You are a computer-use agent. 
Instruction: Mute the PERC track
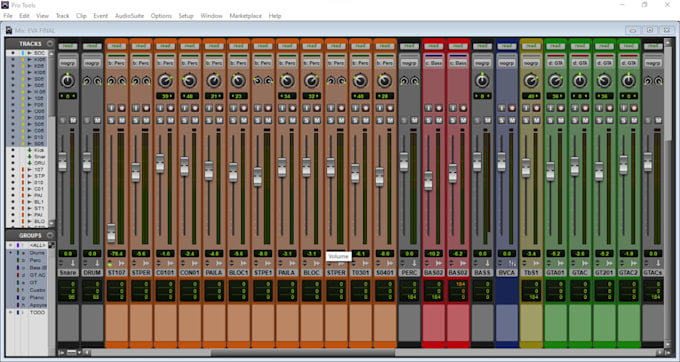click(414, 120)
